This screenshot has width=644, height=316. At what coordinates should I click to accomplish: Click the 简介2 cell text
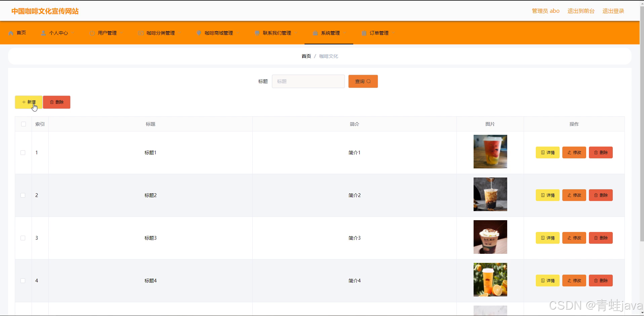pyautogui.click(x=354, y=195)
